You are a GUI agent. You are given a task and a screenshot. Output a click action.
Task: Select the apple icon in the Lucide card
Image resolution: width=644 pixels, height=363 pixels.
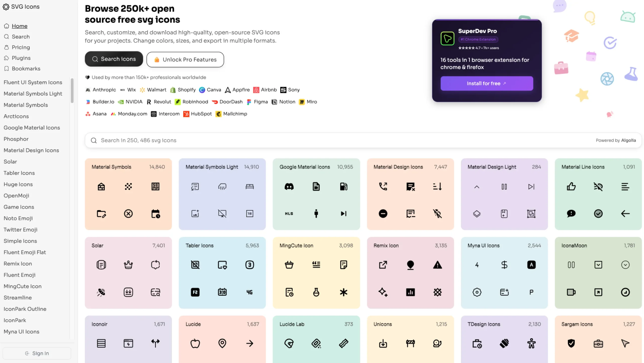[x=195, y=343]
